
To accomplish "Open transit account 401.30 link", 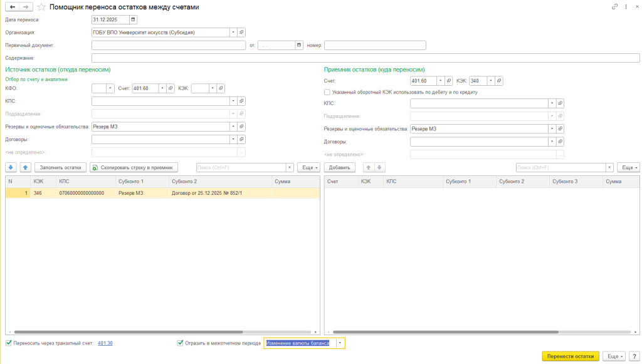I will click(x=105, y=343).
